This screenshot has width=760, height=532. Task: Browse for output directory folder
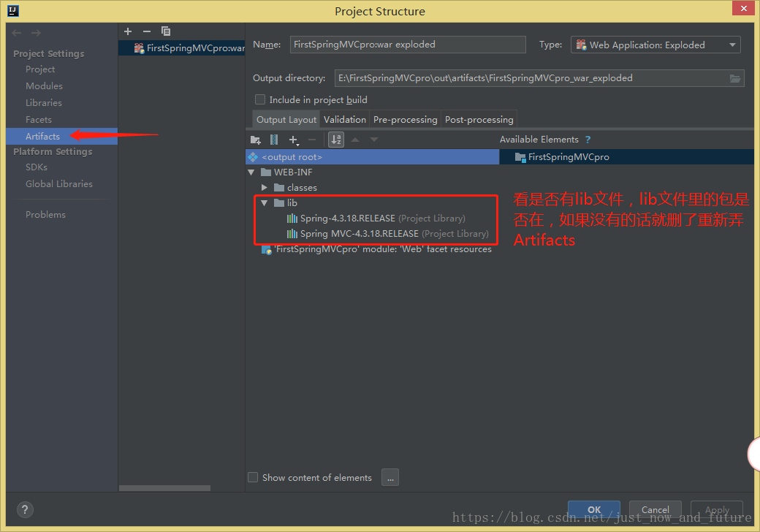735,78
